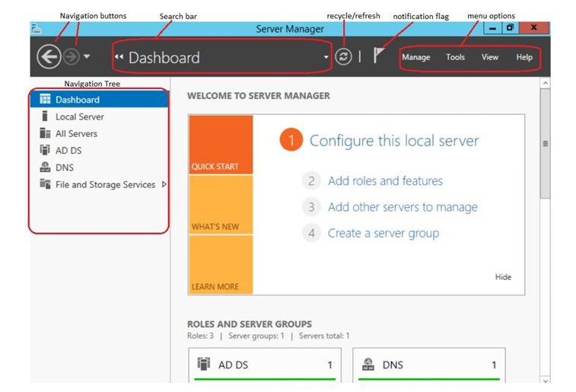Viewport: 576px width, 392px height.
Task: Hide the welcome tile using Hide
Action: point(503,277)
